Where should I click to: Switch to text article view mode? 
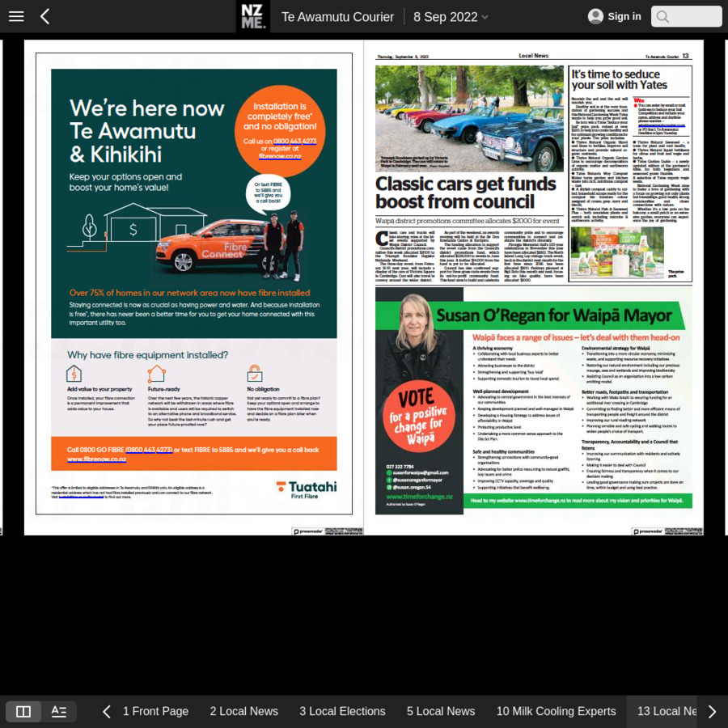(x=59, y=712)
